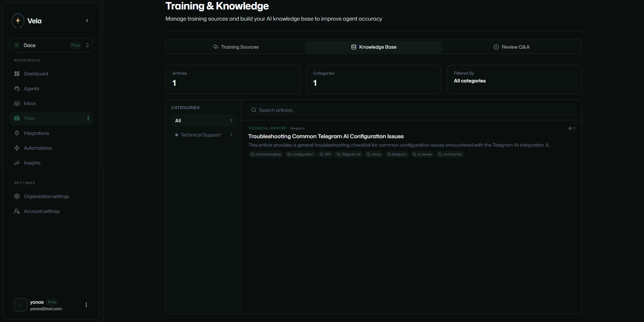Click the Telegram label beside the category
This screenshot has width=644, height=322.
pos(297,128)
